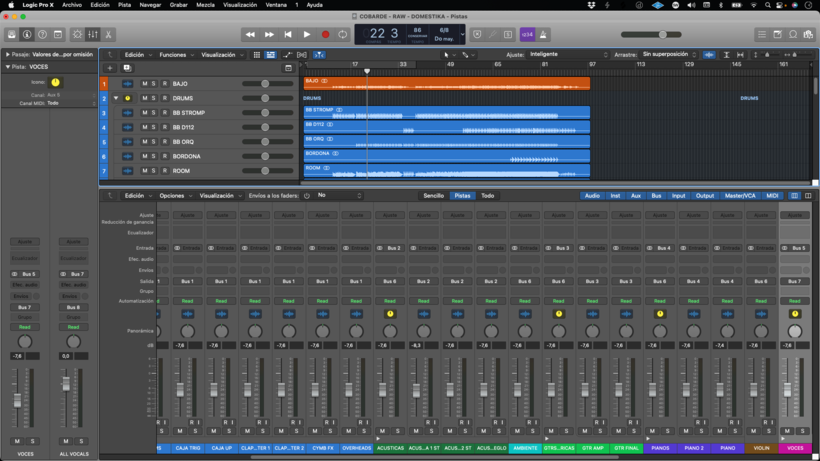Go to beginning with transport button

(x=288, y=34)
